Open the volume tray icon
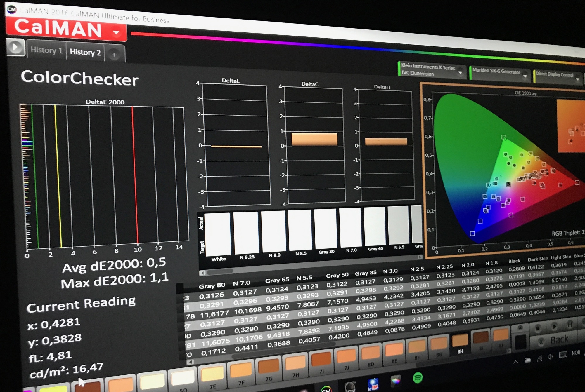Screen dimensions: 585x392 (x=551, y=357)
